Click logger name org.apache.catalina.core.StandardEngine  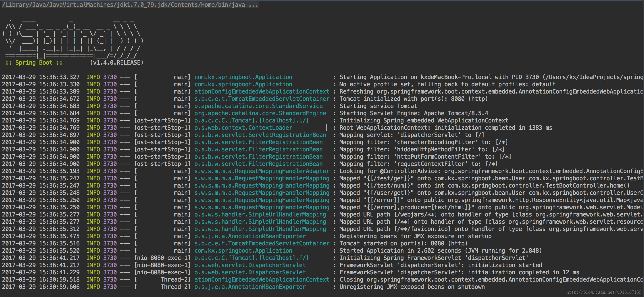point(260,113)
